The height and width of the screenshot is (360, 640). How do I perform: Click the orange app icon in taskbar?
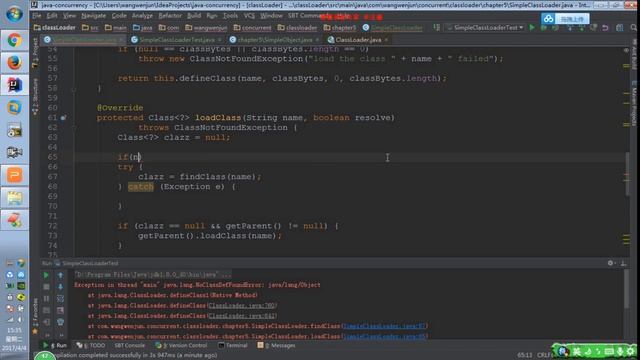coord(14,175)
